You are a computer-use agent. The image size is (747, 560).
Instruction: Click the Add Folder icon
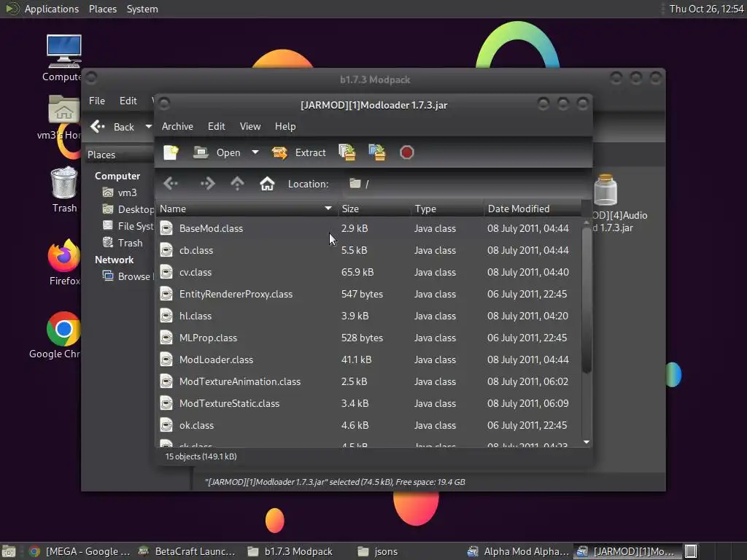click(x=377, y=152)
